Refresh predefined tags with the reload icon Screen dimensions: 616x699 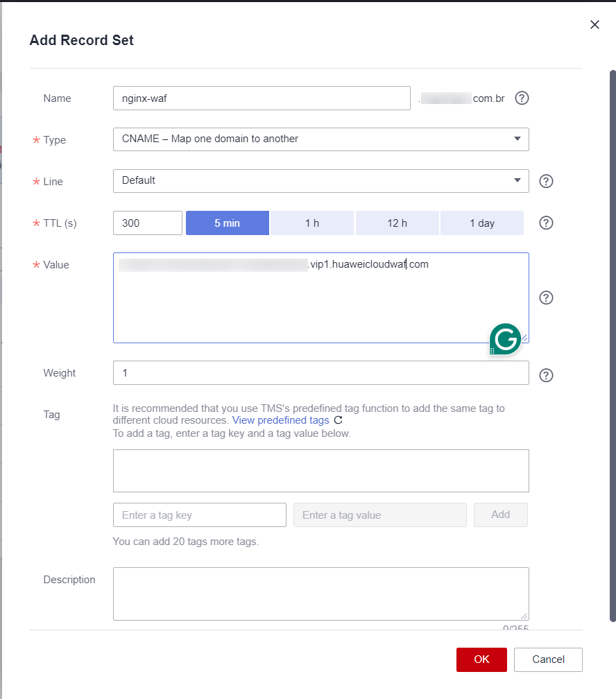(x=338, y=420)
